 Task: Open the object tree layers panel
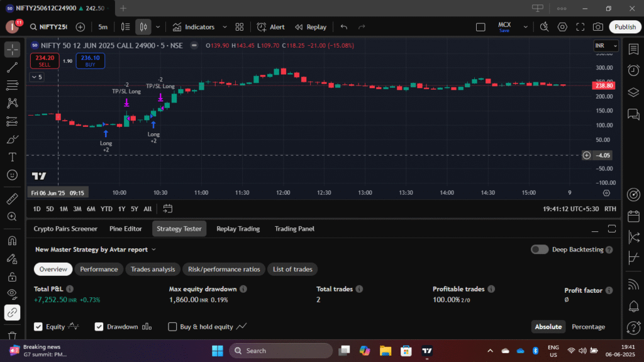[633, 92]
